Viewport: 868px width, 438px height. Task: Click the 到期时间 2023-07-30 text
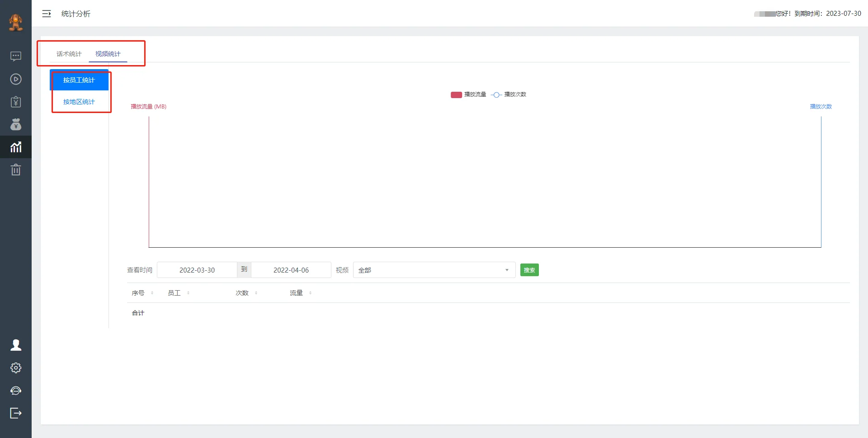tap(828, 14)
